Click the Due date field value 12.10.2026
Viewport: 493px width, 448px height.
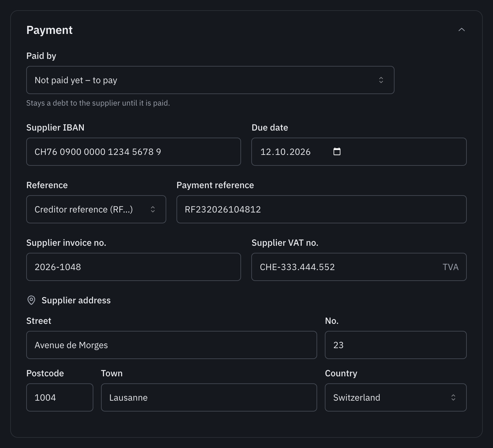pos(286,152)
